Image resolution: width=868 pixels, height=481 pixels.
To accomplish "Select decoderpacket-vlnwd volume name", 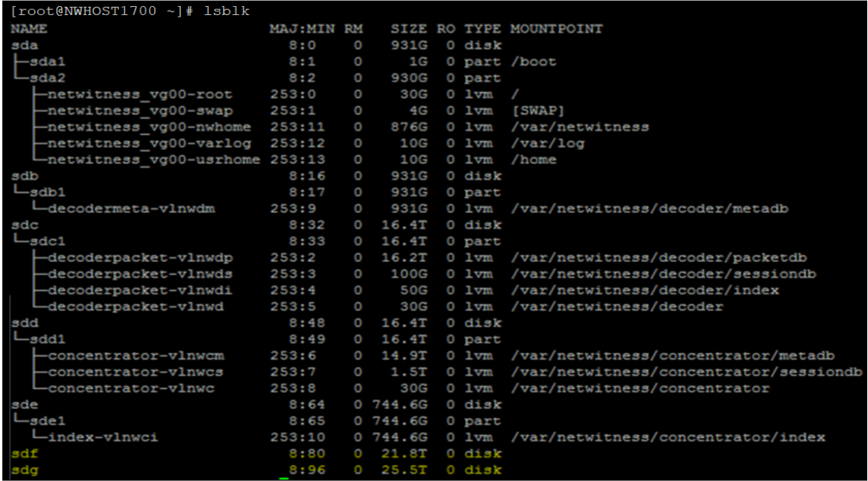I will click(136, 306).
